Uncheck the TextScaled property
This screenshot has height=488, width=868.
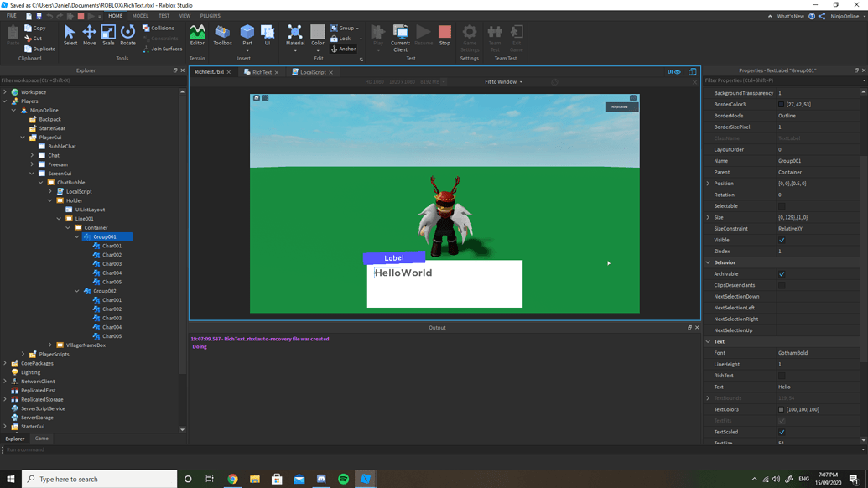pos(781,432)
